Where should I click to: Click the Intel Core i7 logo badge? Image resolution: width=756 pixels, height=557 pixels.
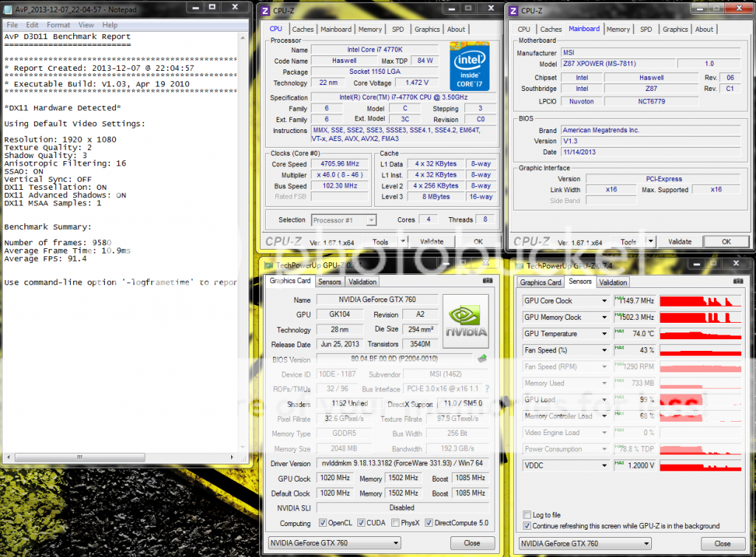tap(470, 66)
